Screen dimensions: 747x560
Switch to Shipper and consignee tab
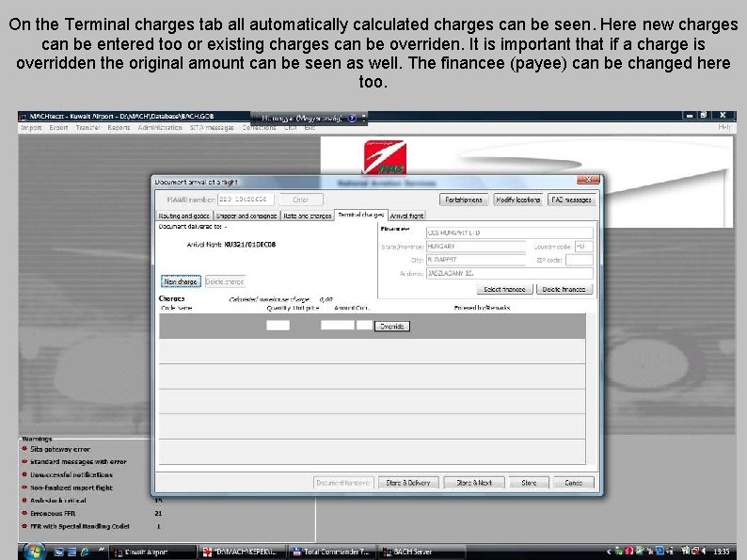pyautogui.click(x=246, y=216)
